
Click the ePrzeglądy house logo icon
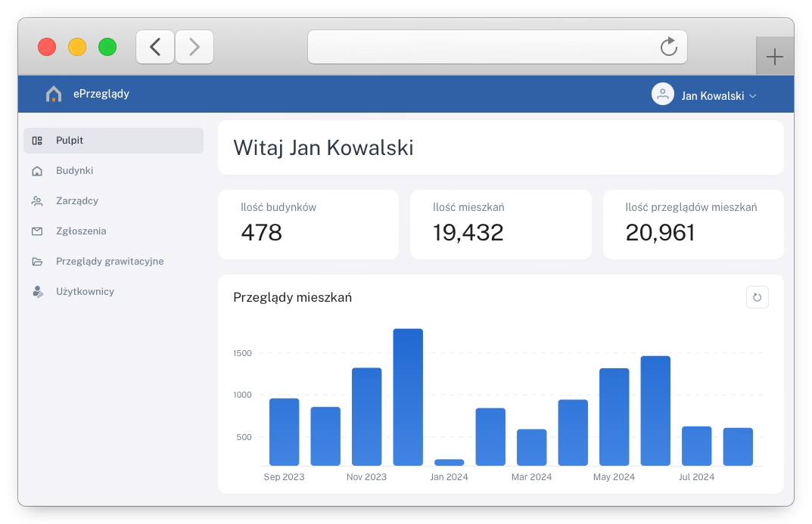pos(54,95)
